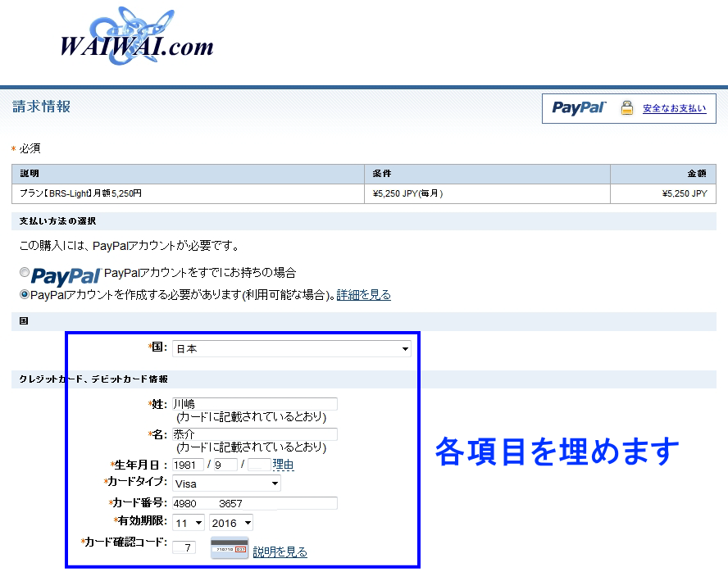The height and width of the screenshot is (572, 728).
Task: Click the 支払い方法の選択 section heading
Action: 57,221
